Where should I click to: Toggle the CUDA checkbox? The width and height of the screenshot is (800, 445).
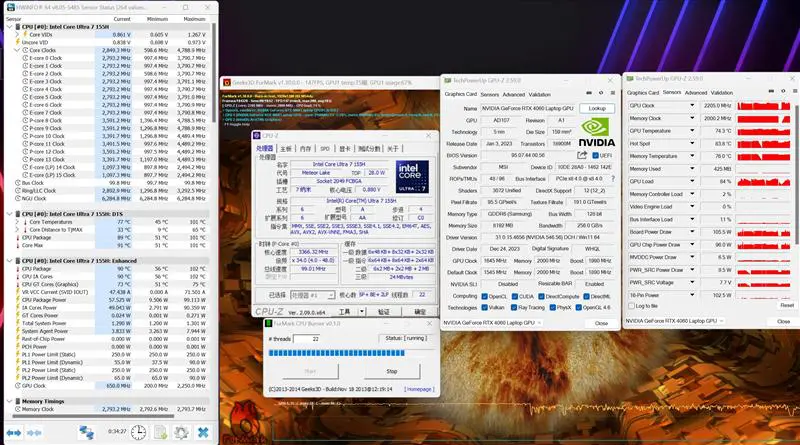click(x=515, y=296)
